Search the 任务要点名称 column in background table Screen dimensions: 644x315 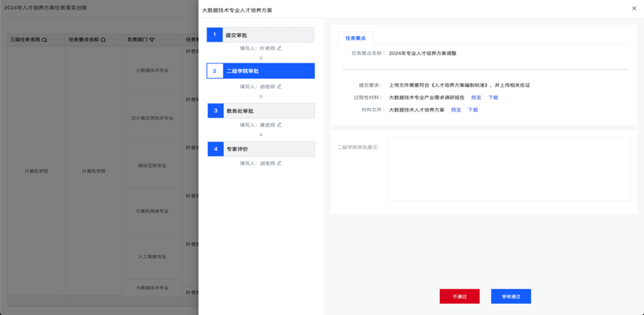click(x=103, y=40)
